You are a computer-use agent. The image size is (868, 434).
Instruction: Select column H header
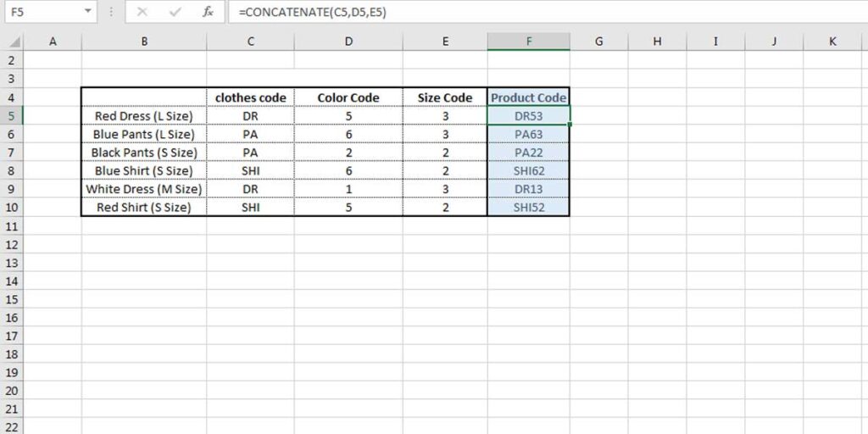(x=657, y=42)
